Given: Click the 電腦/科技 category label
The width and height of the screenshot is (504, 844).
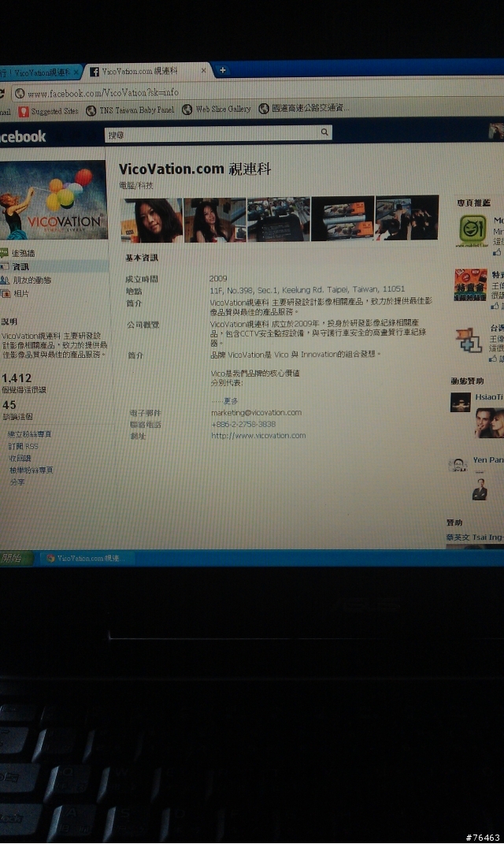Looking at the screenshot, I should [x=136, y=186].
